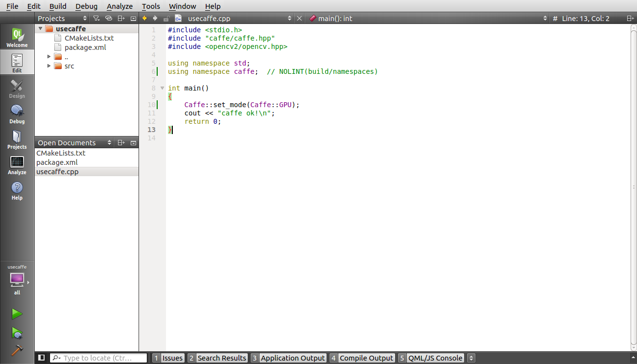Build the project with hammer icon
Image resolution: width=637 pixels, height=364 pixels.
pos(17,351)
